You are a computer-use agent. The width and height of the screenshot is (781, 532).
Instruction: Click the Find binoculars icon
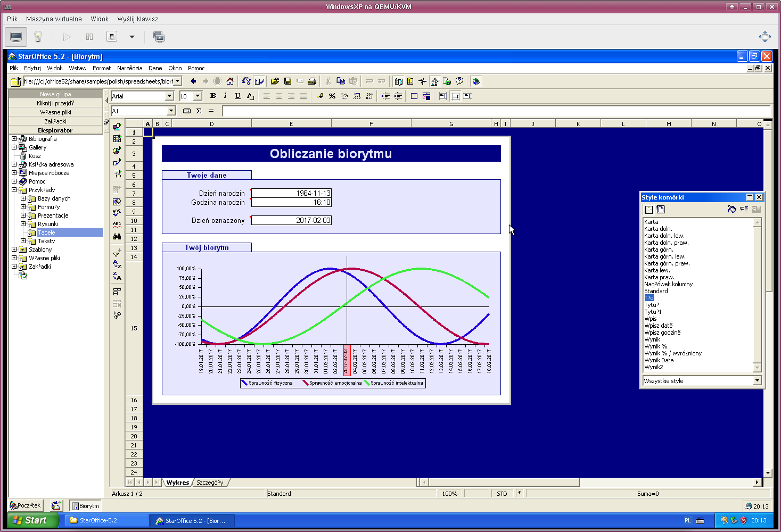pyautogui.click(x=117, y=237)
